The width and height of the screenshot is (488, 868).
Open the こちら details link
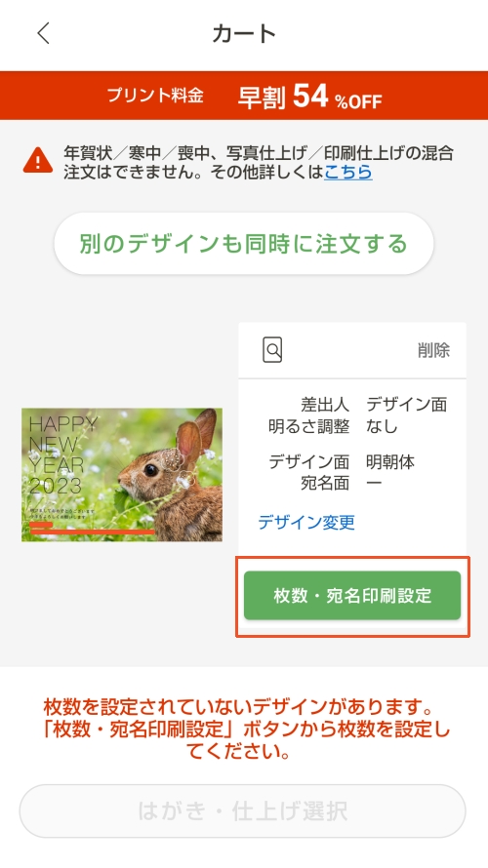click(347, 173)
